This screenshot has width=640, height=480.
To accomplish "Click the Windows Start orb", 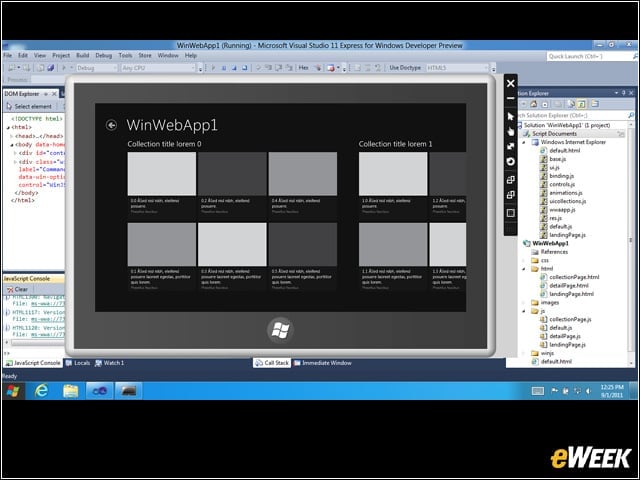I will point(13,391).
